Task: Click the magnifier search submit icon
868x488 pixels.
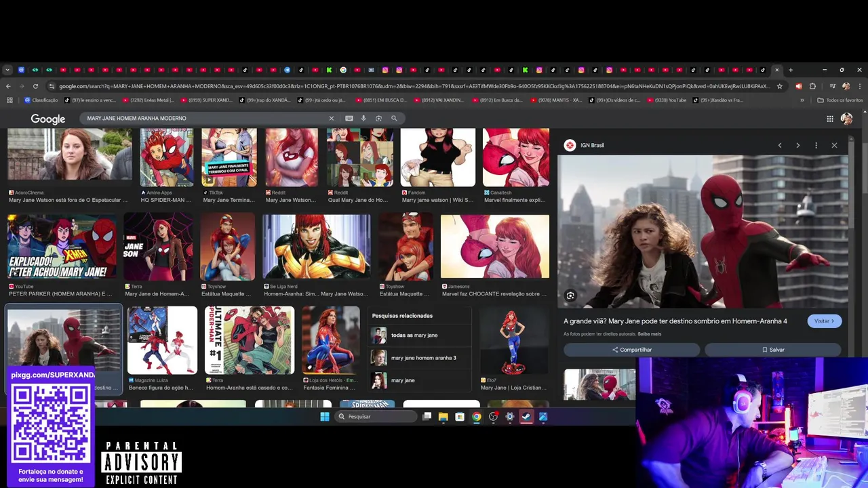Action: click(x=394, y=118)
